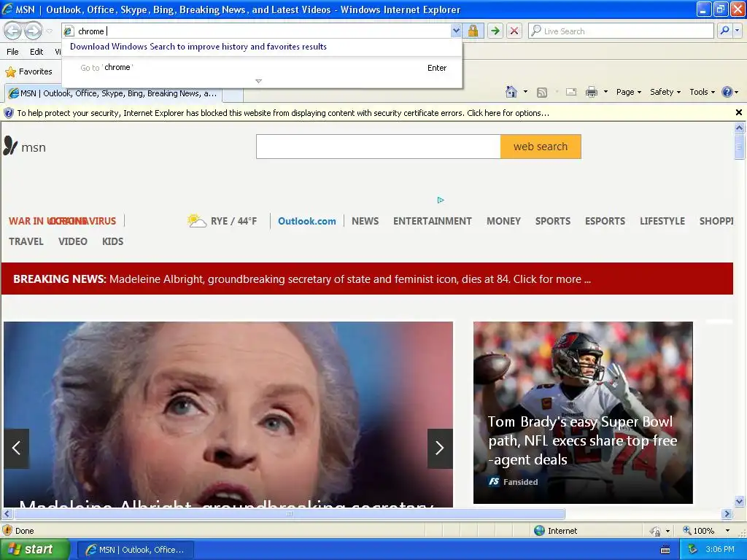Show next slide in news carousel
The image size is (747, 560).
point(440,448)
